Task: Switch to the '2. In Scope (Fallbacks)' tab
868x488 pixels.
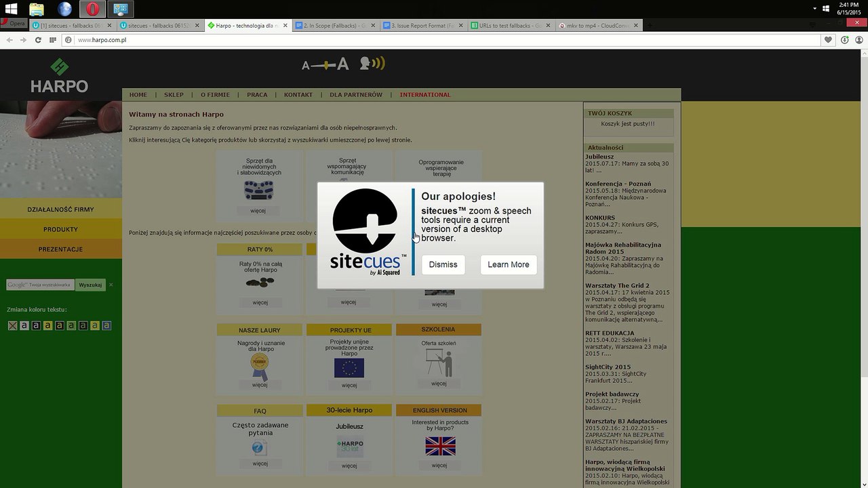Action: (336, 26)
